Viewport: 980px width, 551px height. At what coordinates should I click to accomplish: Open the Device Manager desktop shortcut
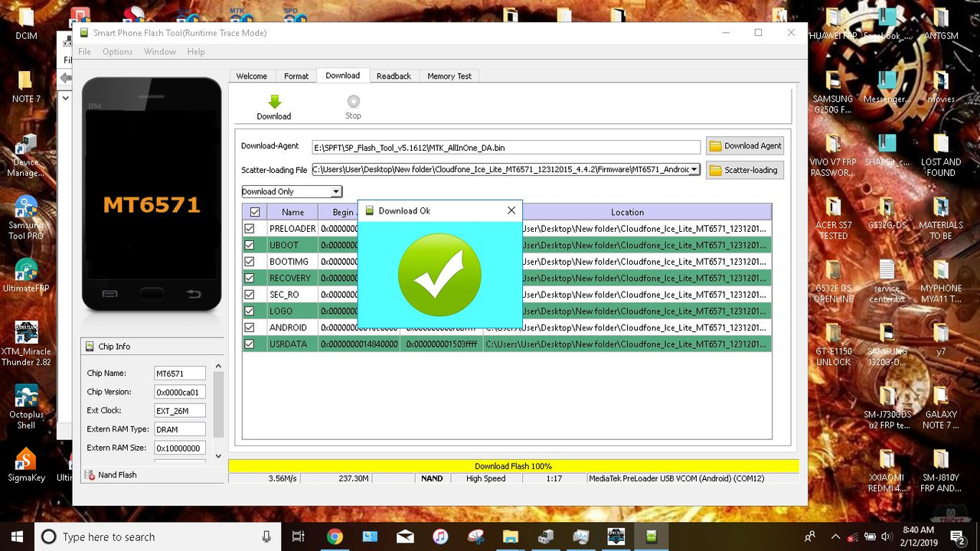(x=27, y=155)
